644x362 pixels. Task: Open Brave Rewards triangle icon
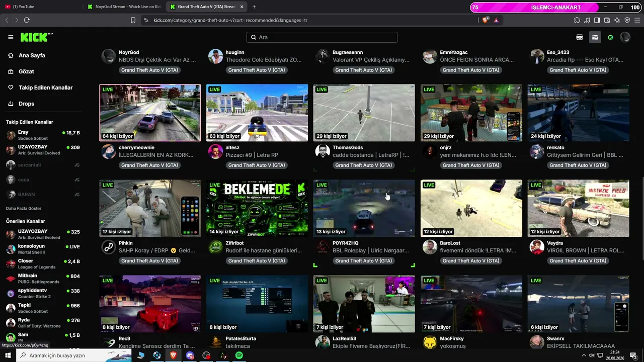click(x=496, y=20)
